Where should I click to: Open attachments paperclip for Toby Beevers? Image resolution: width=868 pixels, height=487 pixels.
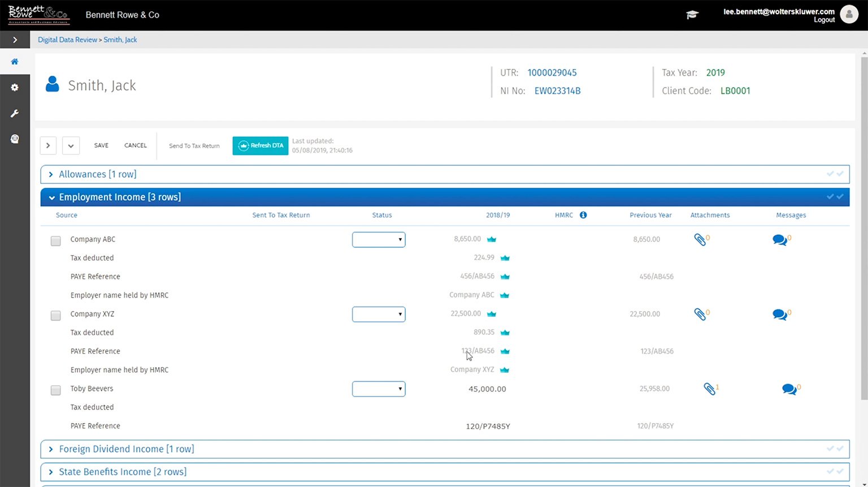[709, 389]
